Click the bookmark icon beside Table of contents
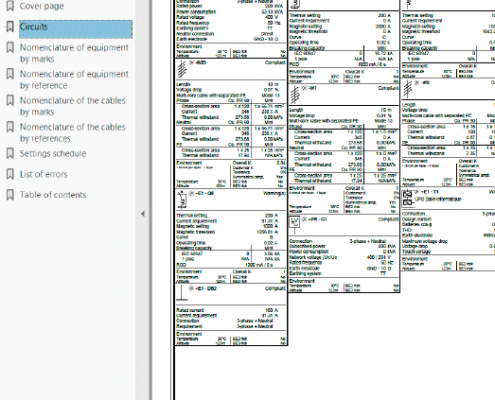Image resolution: width=495 pixels, height=400 pixels. (x=10, y=195)
